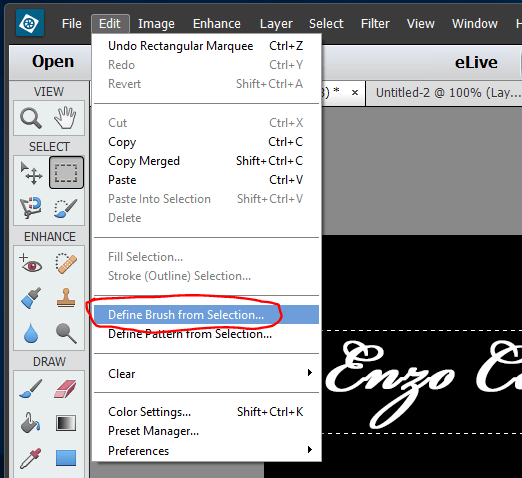Image resolution: width=522 pixels, height=478 pixels.
Task: Open the Layer menu
Action: [276, 24]
